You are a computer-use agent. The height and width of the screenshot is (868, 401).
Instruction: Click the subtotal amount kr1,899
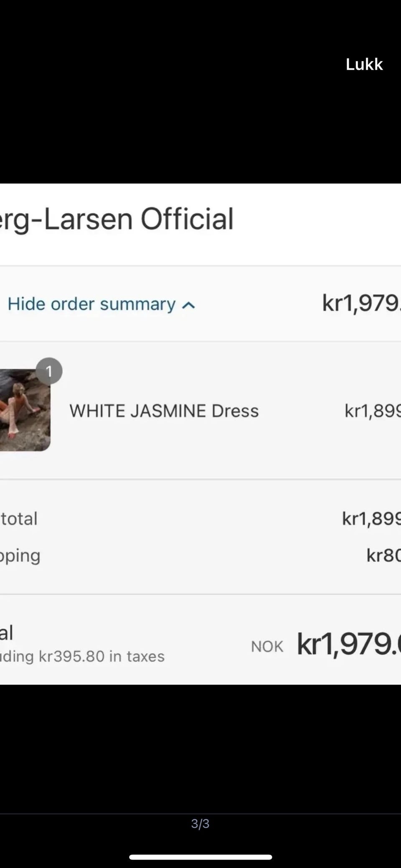[371, 519]
